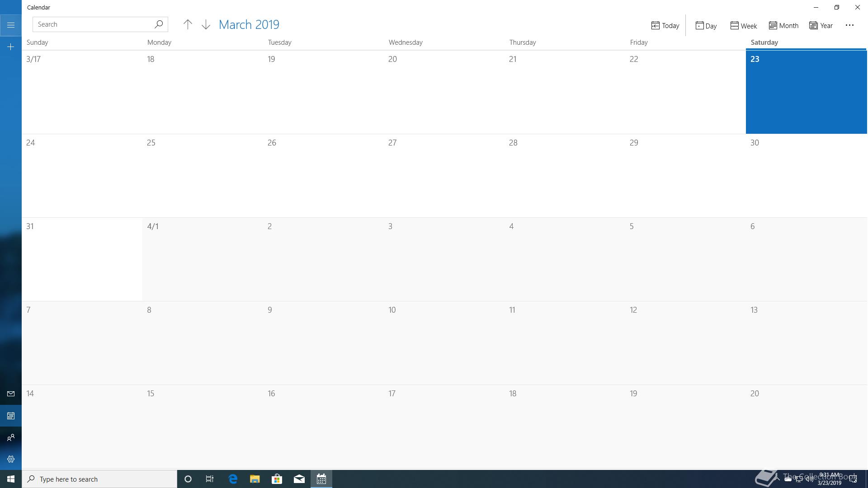The image size is (868, 488).
Task: Select March 31 day cell
Action: 82,259
